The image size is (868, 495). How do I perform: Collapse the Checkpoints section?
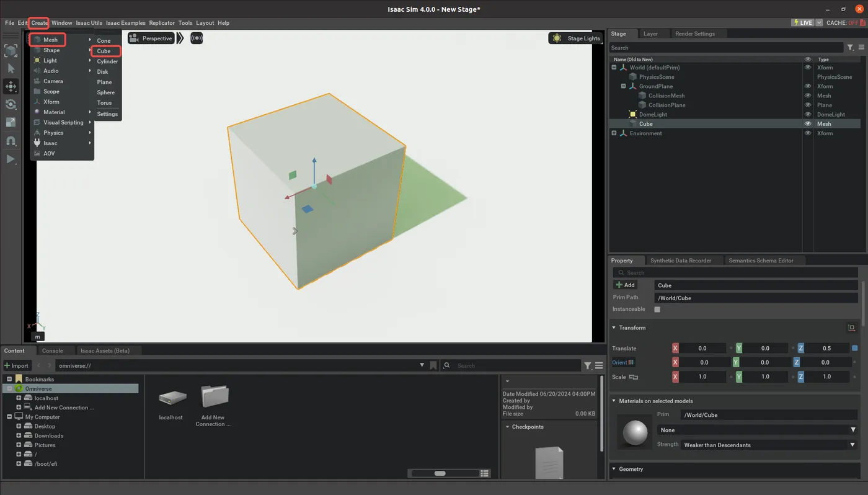[x=507, y=427]
